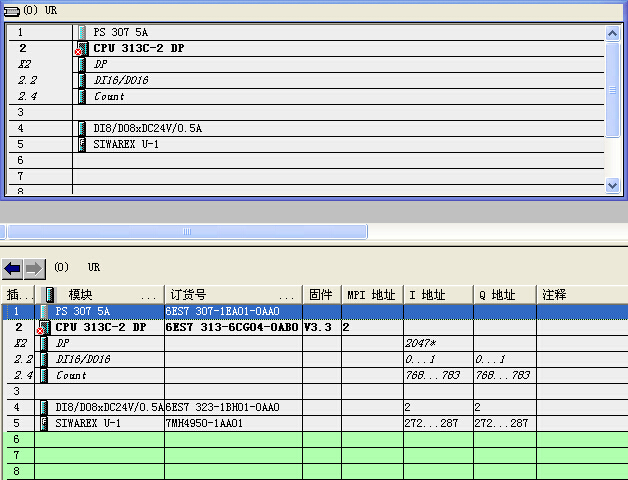The width and height of the screenshot is (628, 480).
Task: Select DI8/DO8xDC24V/0.5A row in rack view
Action: pos(306,128)
